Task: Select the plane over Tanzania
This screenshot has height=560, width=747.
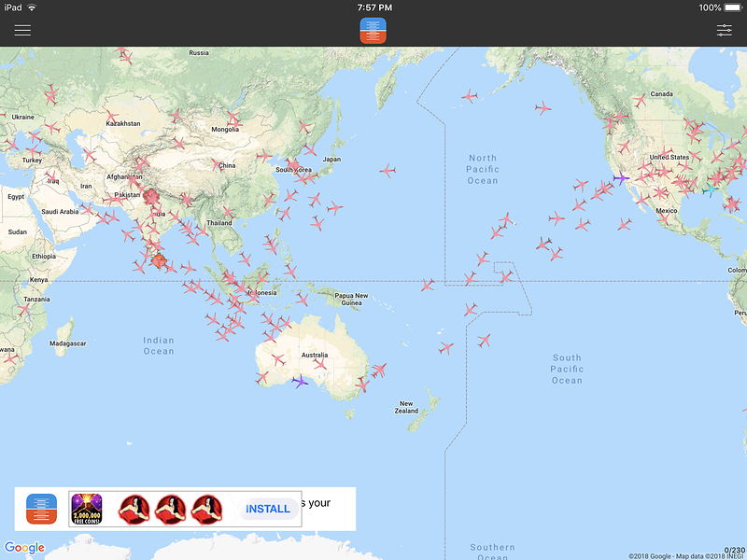Action: [x=22, y=310]
